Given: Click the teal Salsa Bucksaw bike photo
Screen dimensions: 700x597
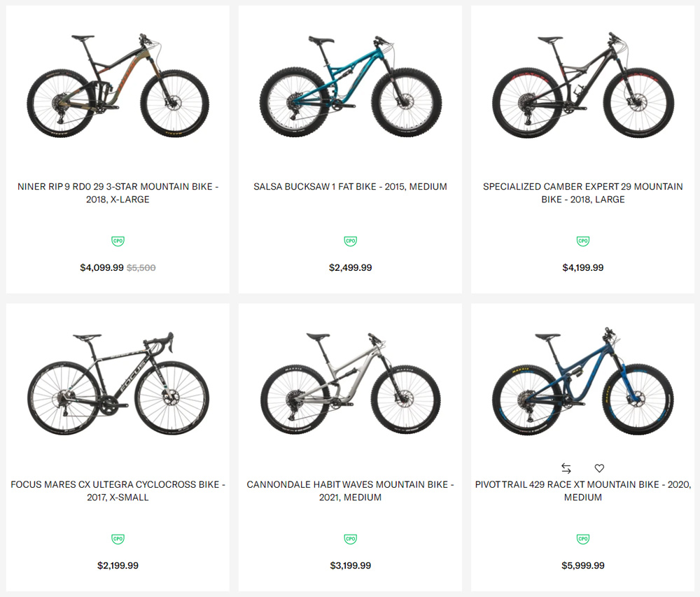Looking at the screenshot, I should click(x=350, y=87).
